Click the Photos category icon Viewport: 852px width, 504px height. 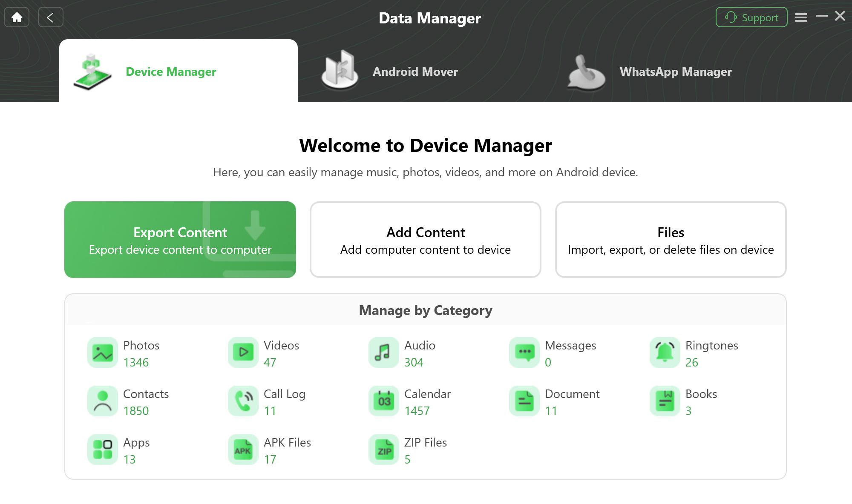click(x=102, y=353)
